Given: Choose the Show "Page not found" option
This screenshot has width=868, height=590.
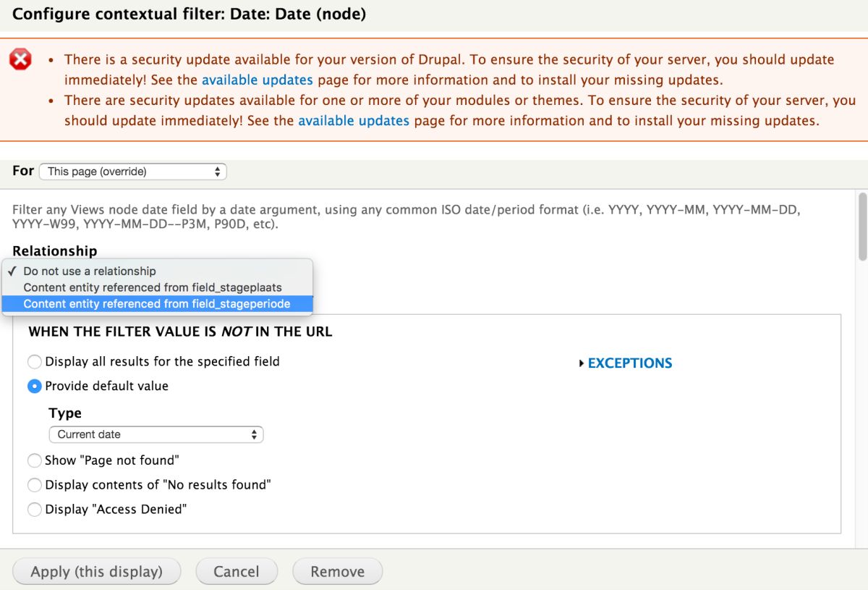Looking at the screenshot, I should tap(35, 460).
